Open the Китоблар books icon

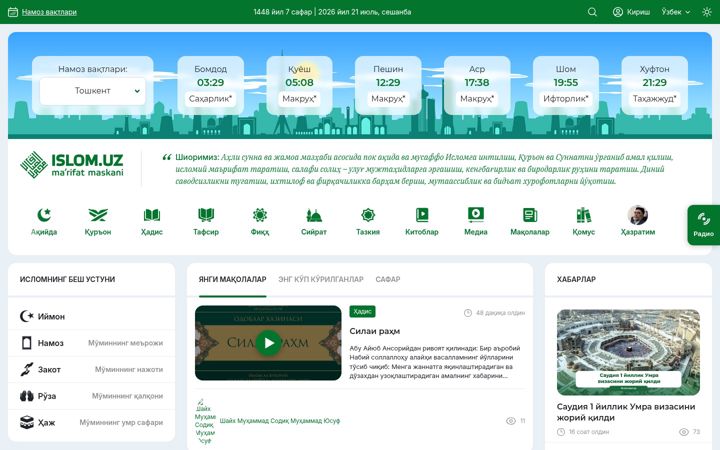point(422,215)
